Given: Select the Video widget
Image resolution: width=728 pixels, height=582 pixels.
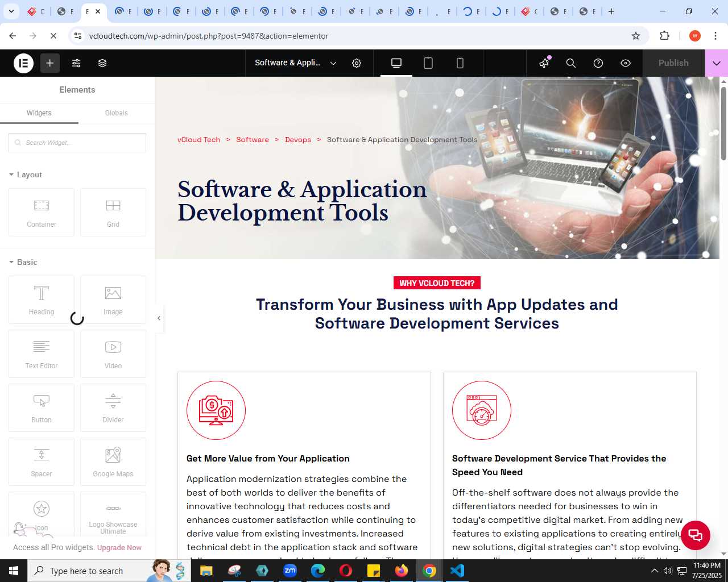Looking at the screenshot, I should 113,354.
